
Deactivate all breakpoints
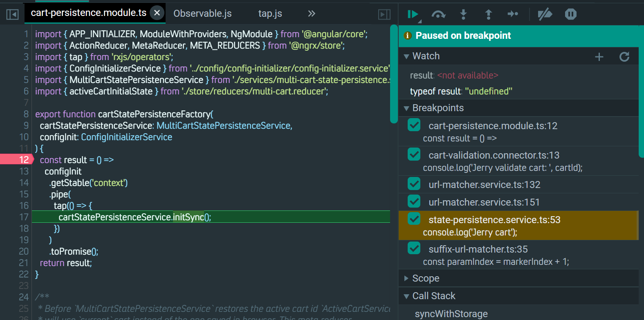tap(545, 14)
